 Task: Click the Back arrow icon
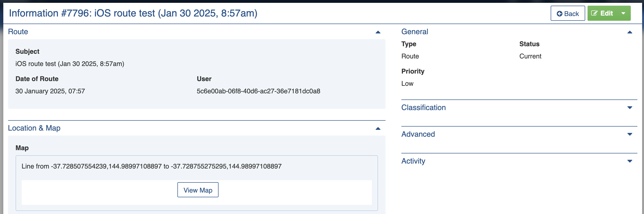[559, 14]
